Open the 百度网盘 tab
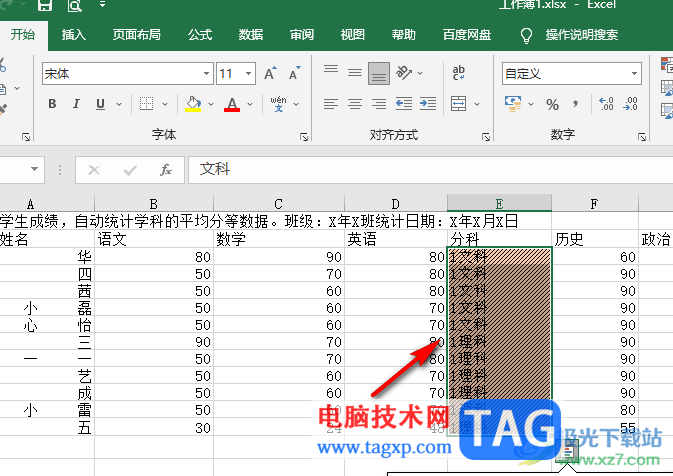Viewport: 673px width, 476px height. coord(467,35)
